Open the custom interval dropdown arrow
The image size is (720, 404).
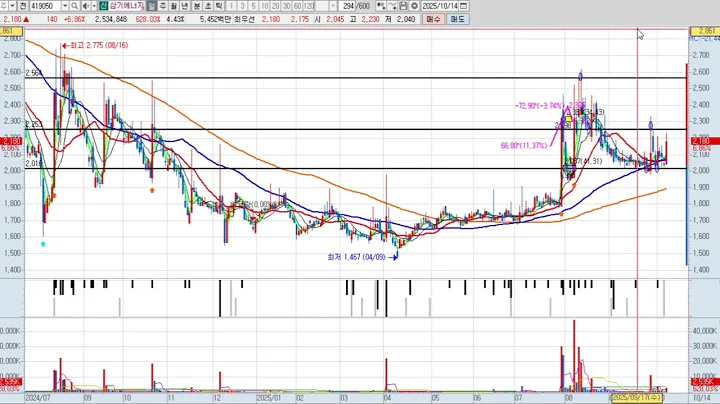tap(333, 6)
